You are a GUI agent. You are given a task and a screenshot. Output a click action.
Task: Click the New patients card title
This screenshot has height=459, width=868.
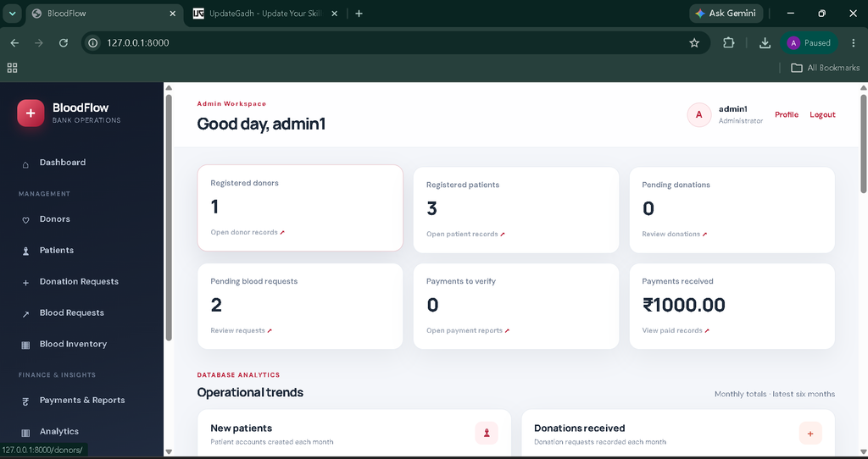pyautogui.click(x=242, y=428)
